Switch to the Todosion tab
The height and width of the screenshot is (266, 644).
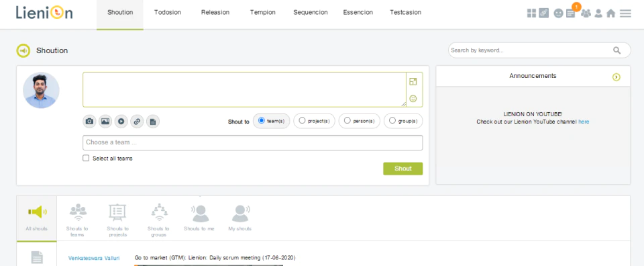tap(168, 12)
